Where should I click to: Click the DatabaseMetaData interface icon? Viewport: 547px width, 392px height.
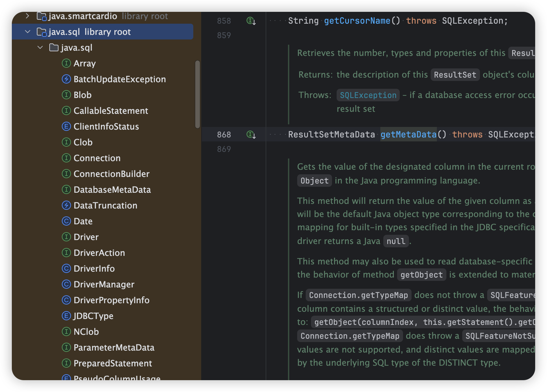(66, 189)
